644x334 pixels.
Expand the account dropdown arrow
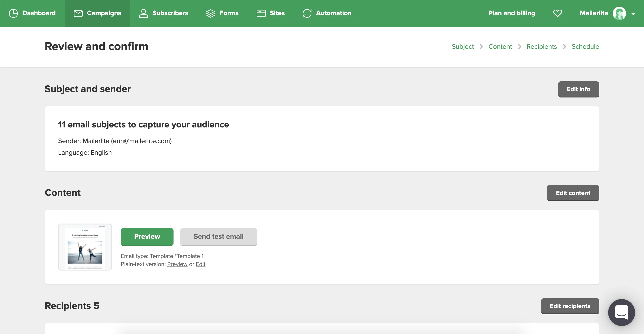click(633, 14)
